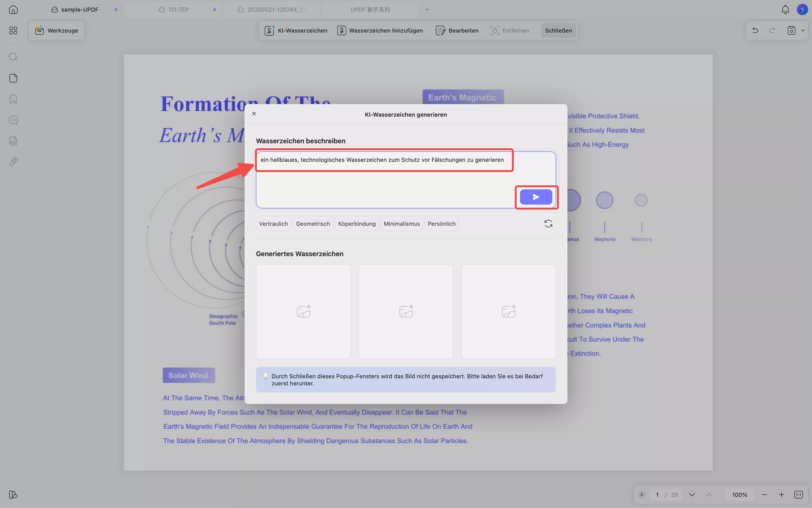Click the home icon

[x=13, y=10]
